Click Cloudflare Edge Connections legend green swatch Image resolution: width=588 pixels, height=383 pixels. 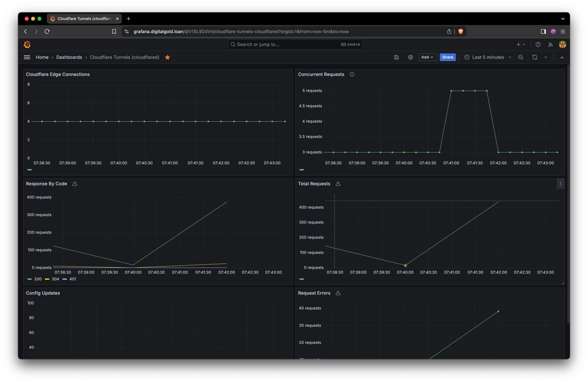click(x=29, y=170)
